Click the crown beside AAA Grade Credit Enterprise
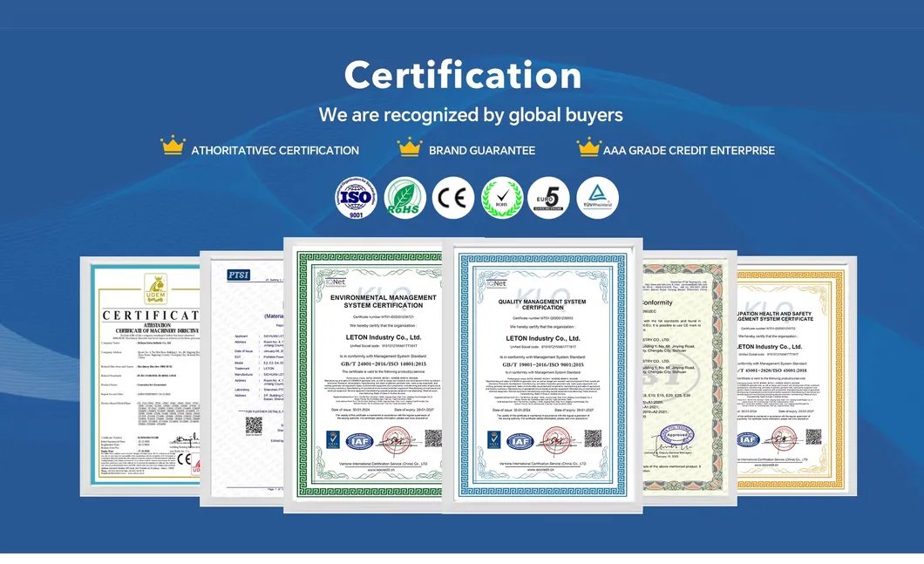Screen dimensions: 924x564 click(x=588, y=147)
